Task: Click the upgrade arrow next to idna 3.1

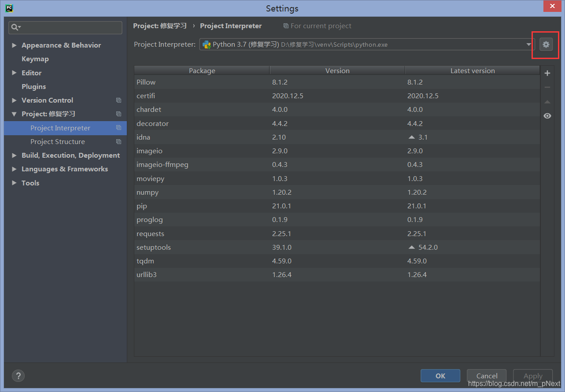Action: coord(412,137)
